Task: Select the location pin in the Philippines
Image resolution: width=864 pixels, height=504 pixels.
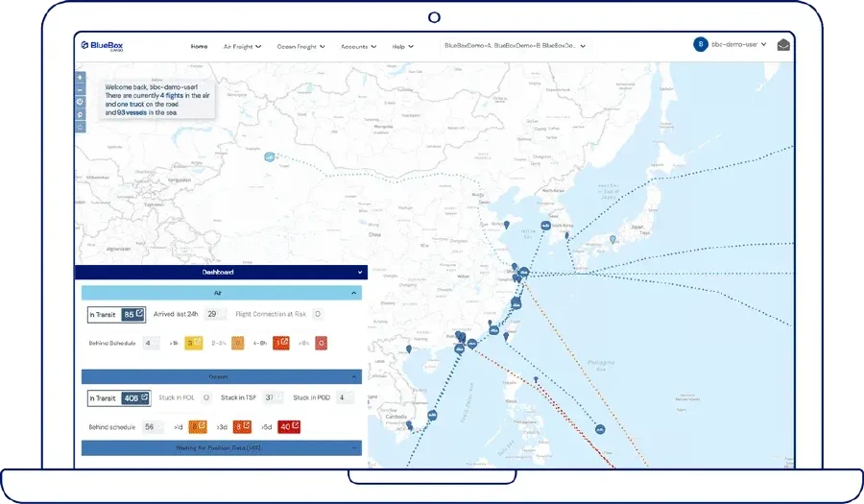Action: tap(536, 380)
